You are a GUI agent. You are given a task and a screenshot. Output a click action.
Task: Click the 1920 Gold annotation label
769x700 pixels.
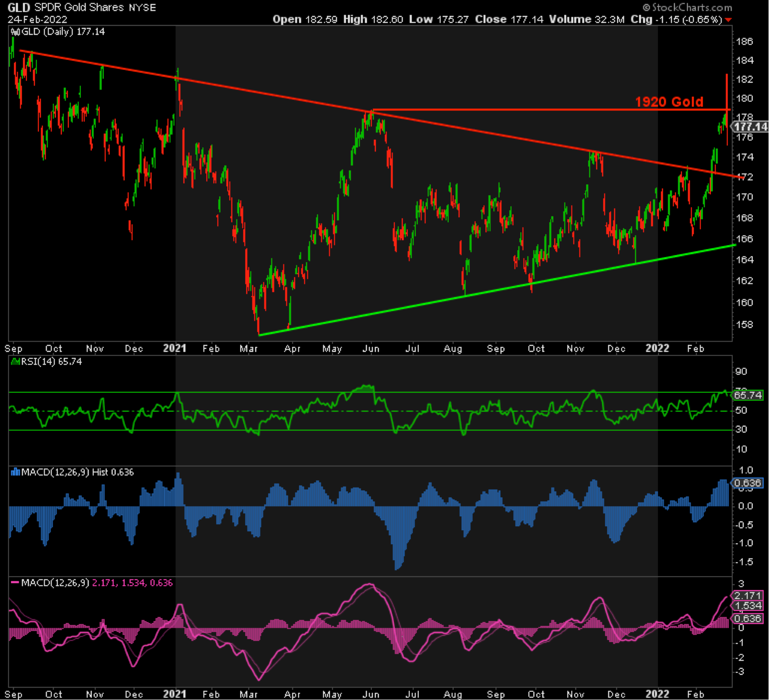pyautogui.click(x=669, y=101)
